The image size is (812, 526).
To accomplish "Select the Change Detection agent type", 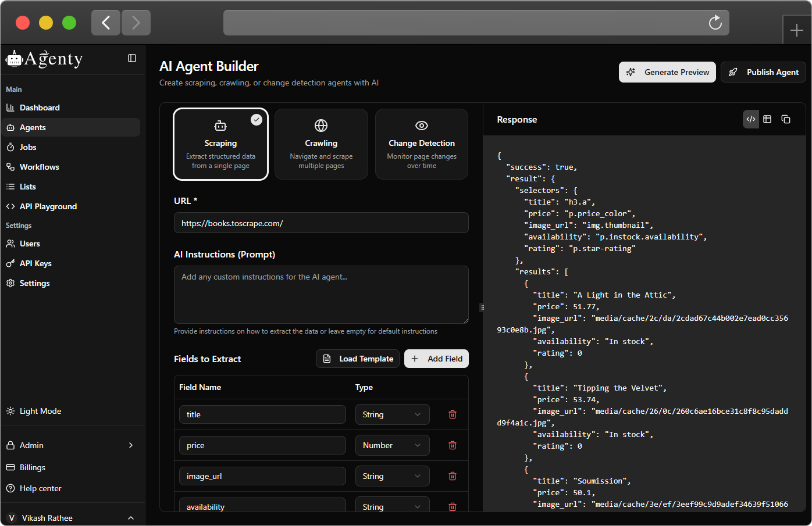I will (x=421, y=144).
